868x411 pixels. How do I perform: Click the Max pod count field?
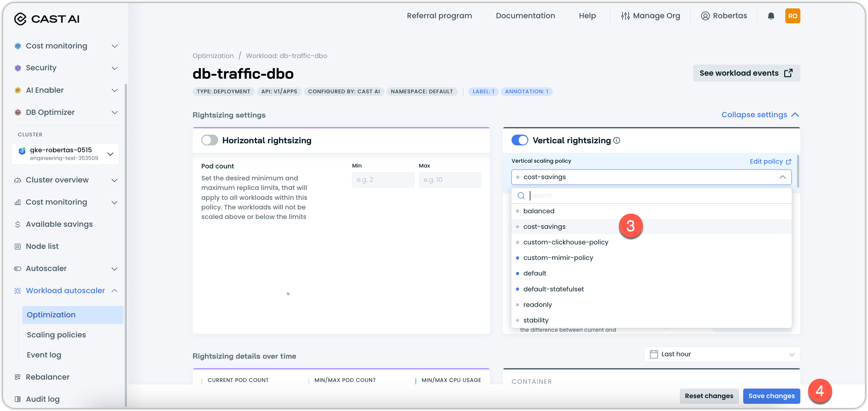pyautogui.click(x=450, y=180)
